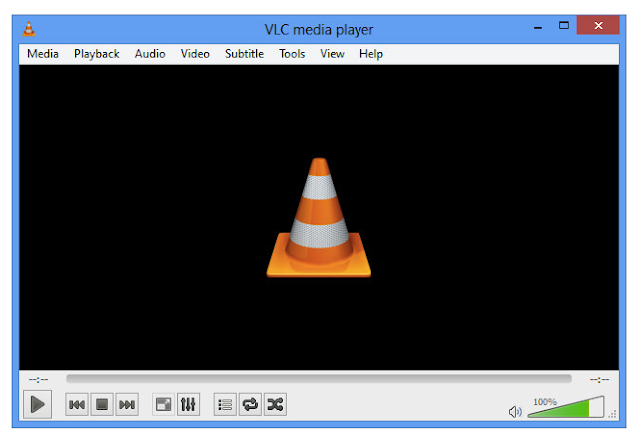Toggle the remaining time label
Image resolution: width=640 pixels, height=436 pixels.
tap(599, 380)
